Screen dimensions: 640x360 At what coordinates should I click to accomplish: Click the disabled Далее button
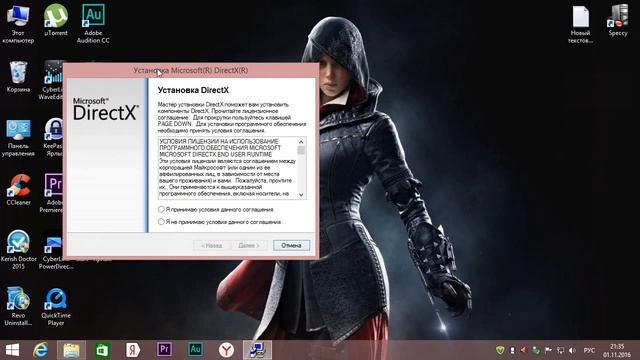(249, 245)
